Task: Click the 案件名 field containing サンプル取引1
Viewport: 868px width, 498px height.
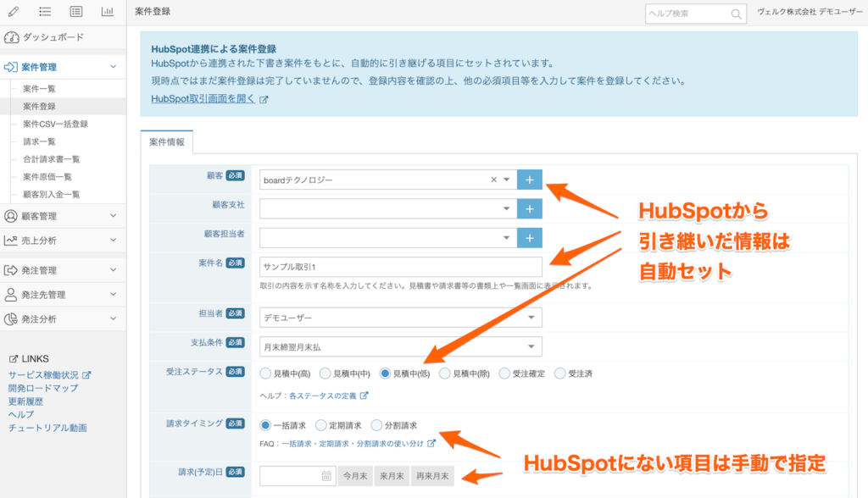Action: 401,267
